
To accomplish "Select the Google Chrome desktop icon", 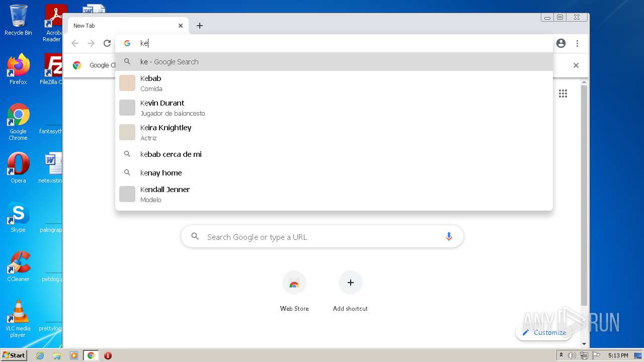I will (x=18, y=122).
